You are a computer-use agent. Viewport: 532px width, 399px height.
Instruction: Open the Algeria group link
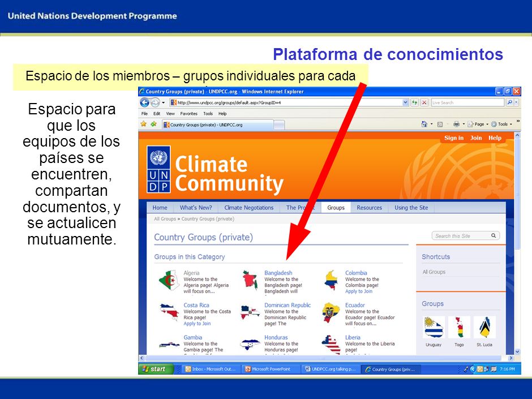click(x=191, y=273)
